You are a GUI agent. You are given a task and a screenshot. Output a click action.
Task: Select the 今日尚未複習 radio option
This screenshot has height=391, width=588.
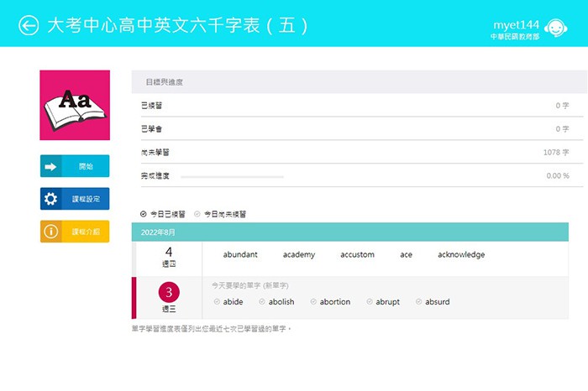[197, 214]
